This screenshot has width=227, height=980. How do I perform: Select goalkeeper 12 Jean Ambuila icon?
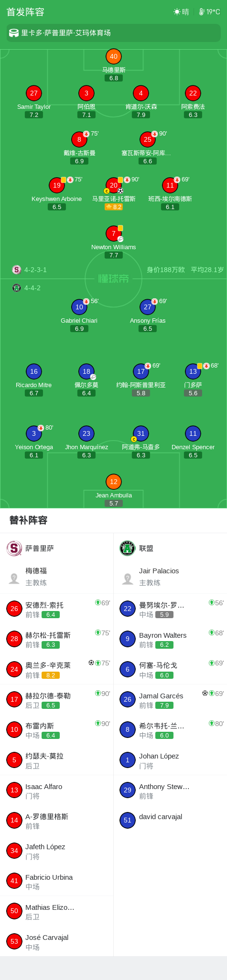point(114,482)
